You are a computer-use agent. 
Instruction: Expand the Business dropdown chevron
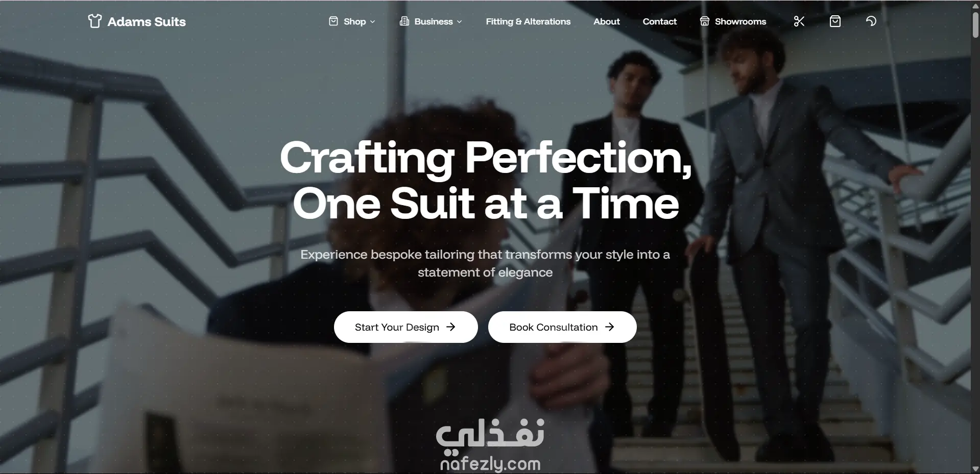[x=459, y=21]
